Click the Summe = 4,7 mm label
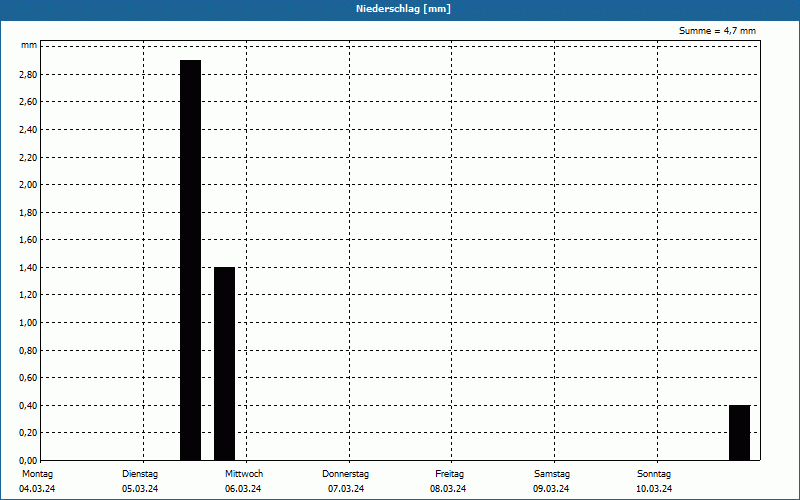The image size is (800, 500). [717, 31]
